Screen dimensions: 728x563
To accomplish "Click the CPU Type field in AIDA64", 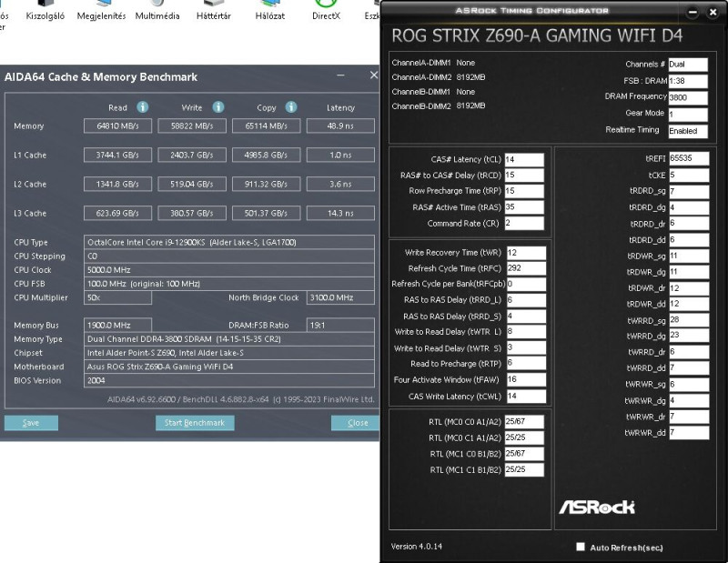I will [x=229, y=242].
